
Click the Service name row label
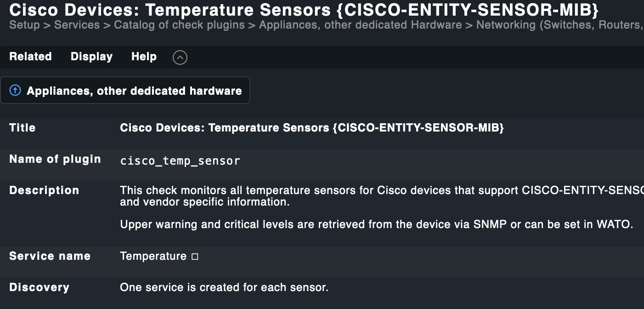click(x=50, y=256)
